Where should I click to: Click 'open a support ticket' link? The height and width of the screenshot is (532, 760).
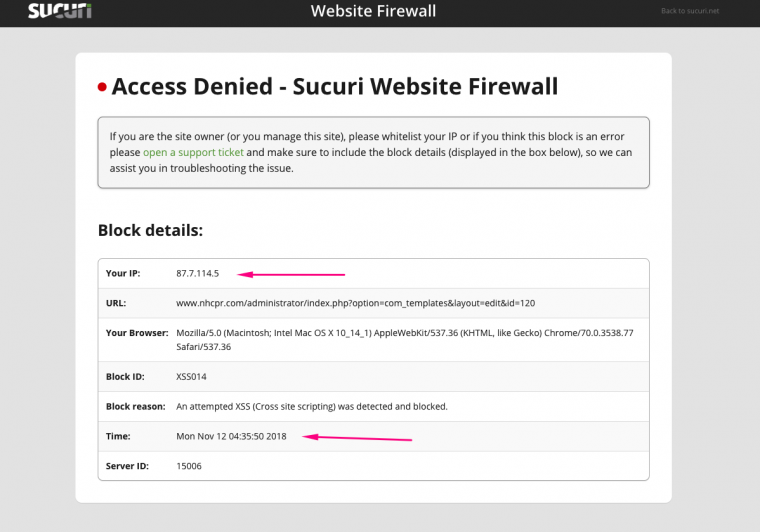(193, 153)
